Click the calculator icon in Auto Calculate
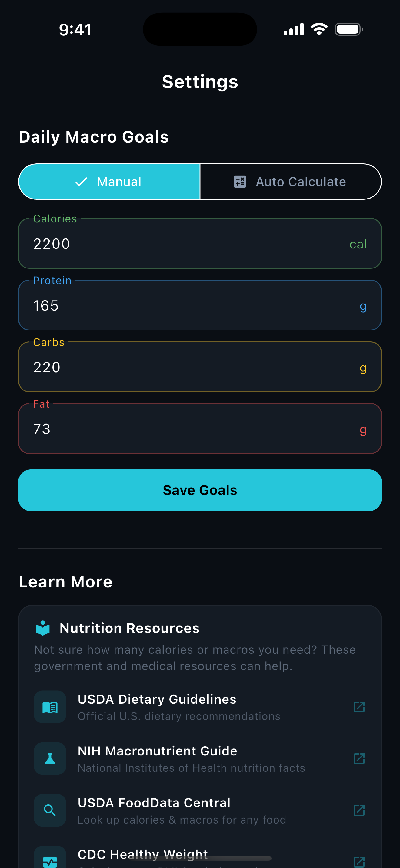Screen dimensions: 400x868 (240, 182)
